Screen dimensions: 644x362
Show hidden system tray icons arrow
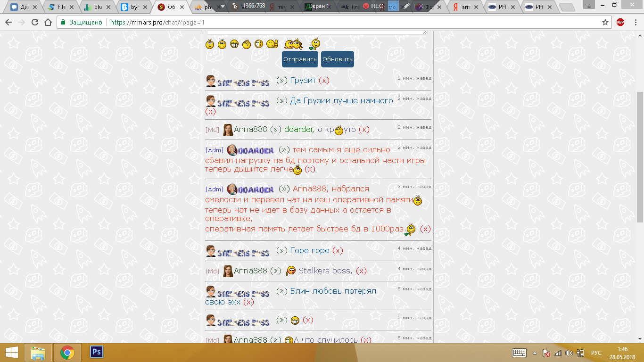click(x=535, y=353)
